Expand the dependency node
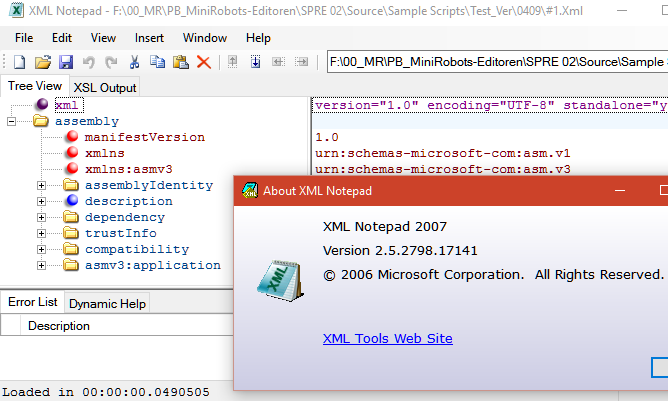Image resolution: width=668 pixels, height=401 pixels. point(41,217)
